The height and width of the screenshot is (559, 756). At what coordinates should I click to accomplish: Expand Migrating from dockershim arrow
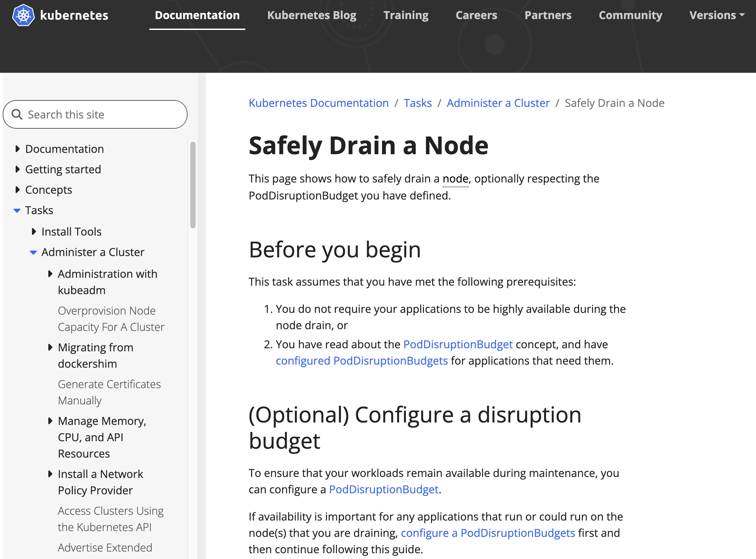coord(50,347)
